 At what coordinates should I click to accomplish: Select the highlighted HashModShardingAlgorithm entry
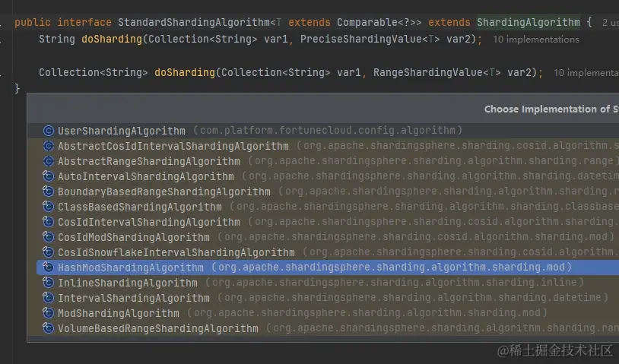pyautogui.click(x=328, y=267)
